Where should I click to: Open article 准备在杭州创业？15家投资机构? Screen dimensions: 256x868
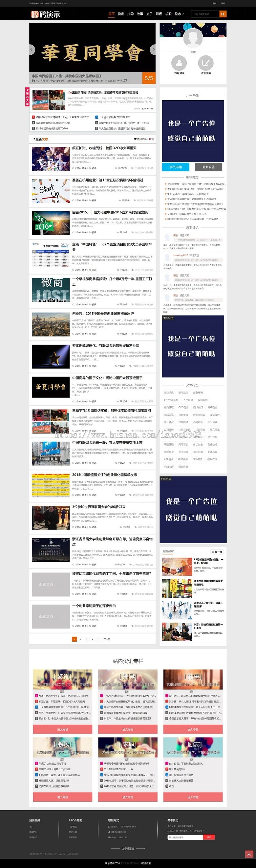click(x=108, y=180)
